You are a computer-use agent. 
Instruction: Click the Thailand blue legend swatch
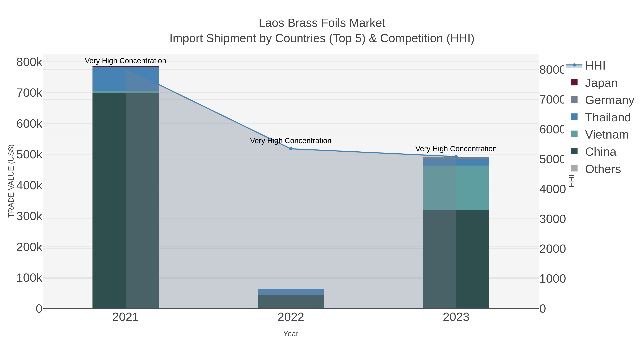pos(574,117)
